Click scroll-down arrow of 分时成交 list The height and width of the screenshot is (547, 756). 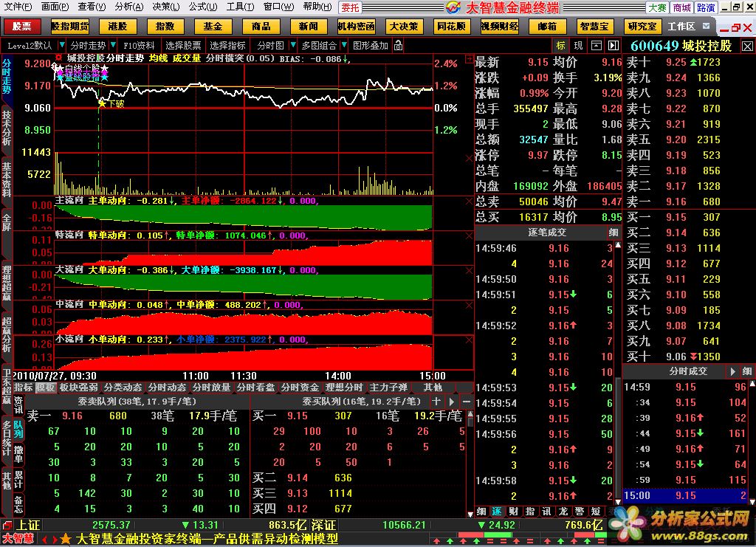coord(752,502)
